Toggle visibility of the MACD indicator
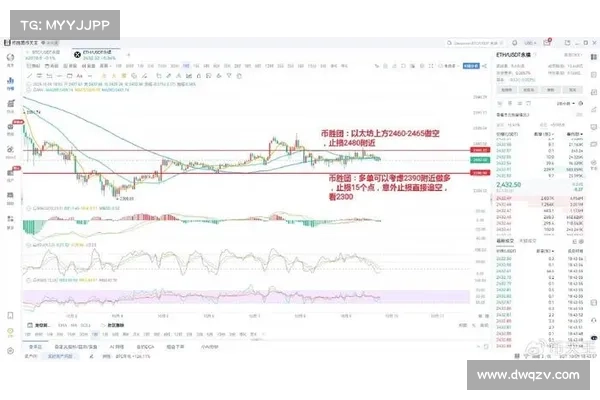 click(29, 209)
